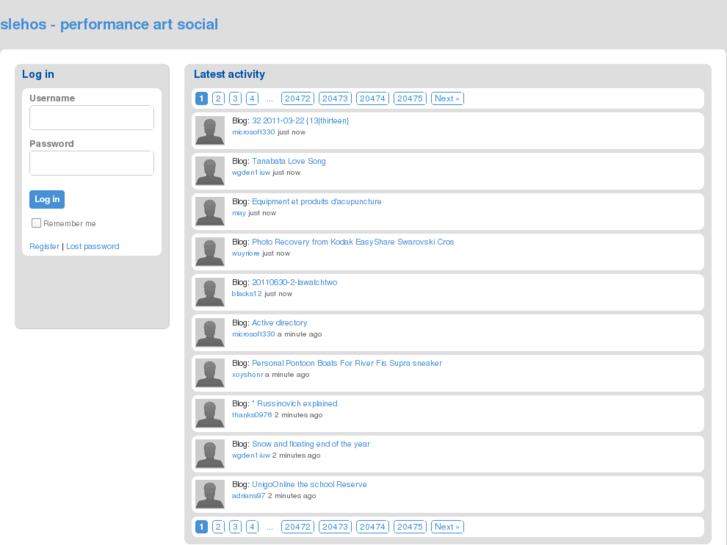
Task: Visit the slehos site title link
Action: click(109, 24)
